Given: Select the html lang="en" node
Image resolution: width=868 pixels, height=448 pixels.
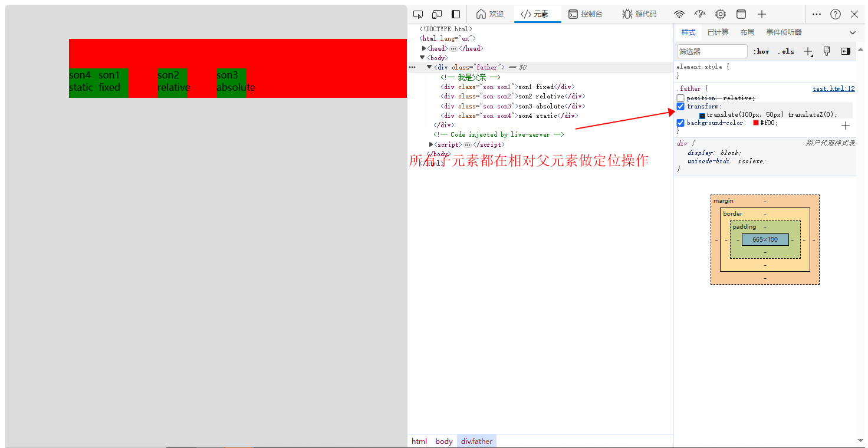Looking at the screenshot, I should tap(448, 38).
